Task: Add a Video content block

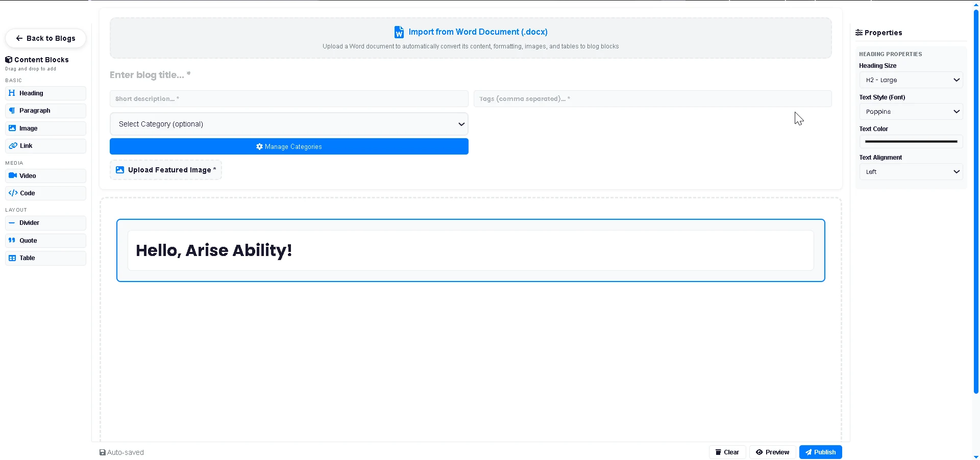Action: click(x=45, y=176)
